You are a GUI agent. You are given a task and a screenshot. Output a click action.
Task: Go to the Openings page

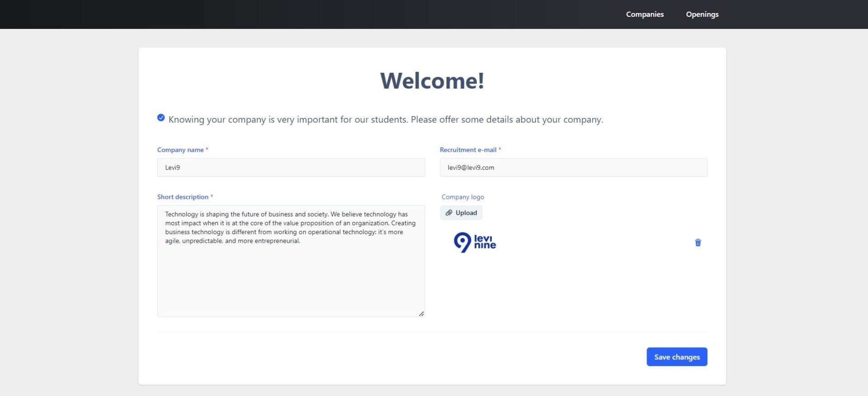[702, 14]
